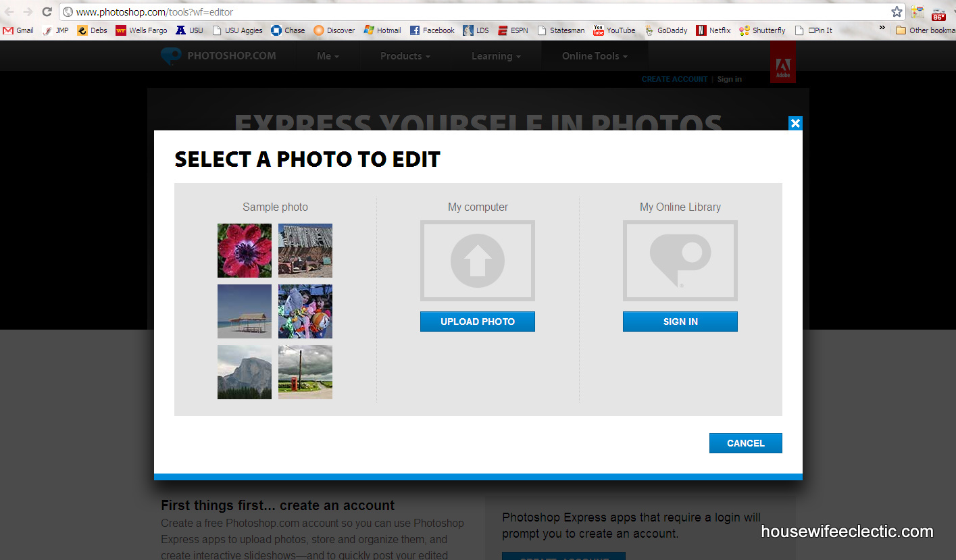The image size is (956, 560).
Task: Open the YouTube bookmark
Action: click(x=614, y=30)
